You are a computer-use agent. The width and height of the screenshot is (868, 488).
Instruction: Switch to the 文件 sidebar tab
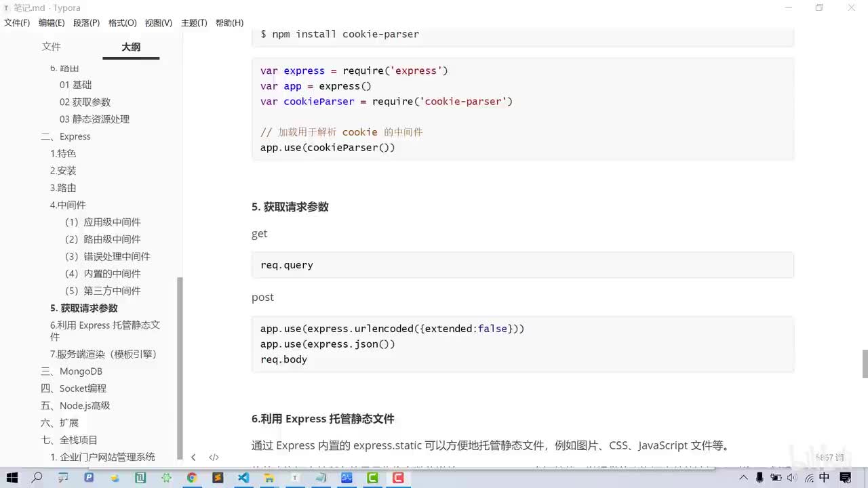[51, 47]
